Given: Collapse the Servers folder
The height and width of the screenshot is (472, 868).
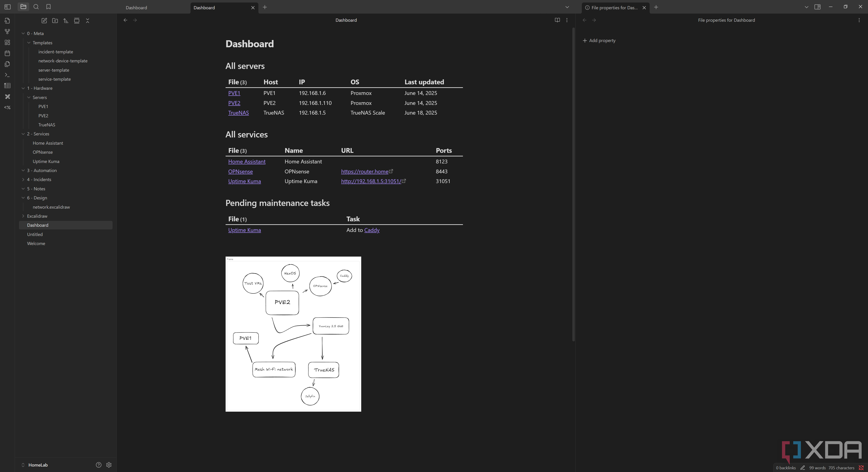Looking at the screenshot, I should (29, 97).
